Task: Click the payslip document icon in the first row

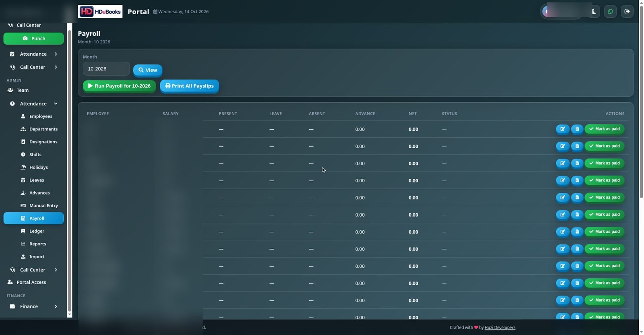Action: [x=577, y=129]
